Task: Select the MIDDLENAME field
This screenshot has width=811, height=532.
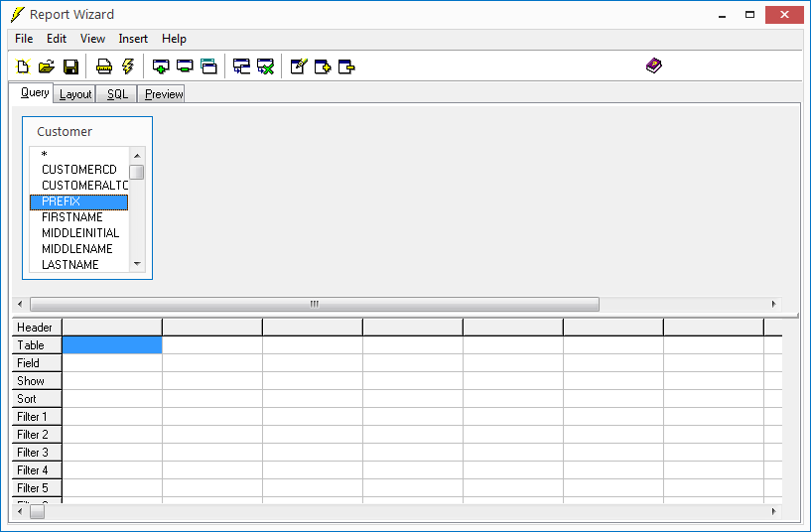Action: pyautogui.click(x=78, y=249)
